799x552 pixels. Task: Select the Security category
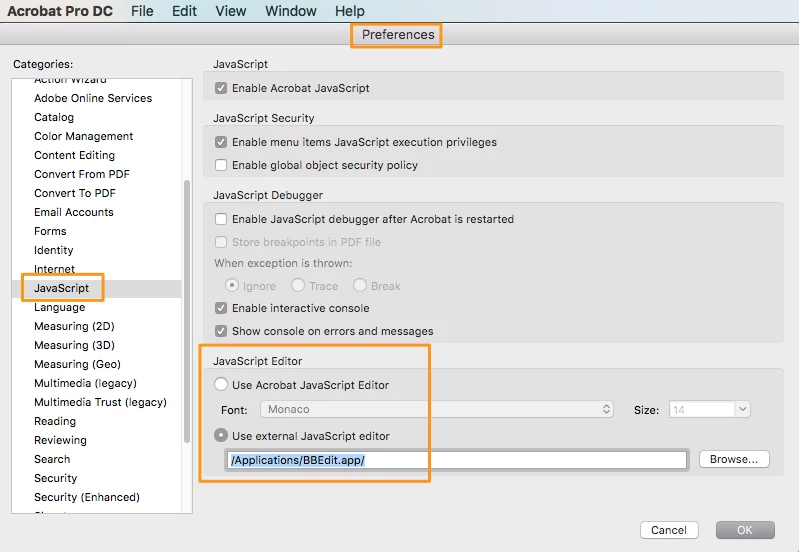(56, 478)
